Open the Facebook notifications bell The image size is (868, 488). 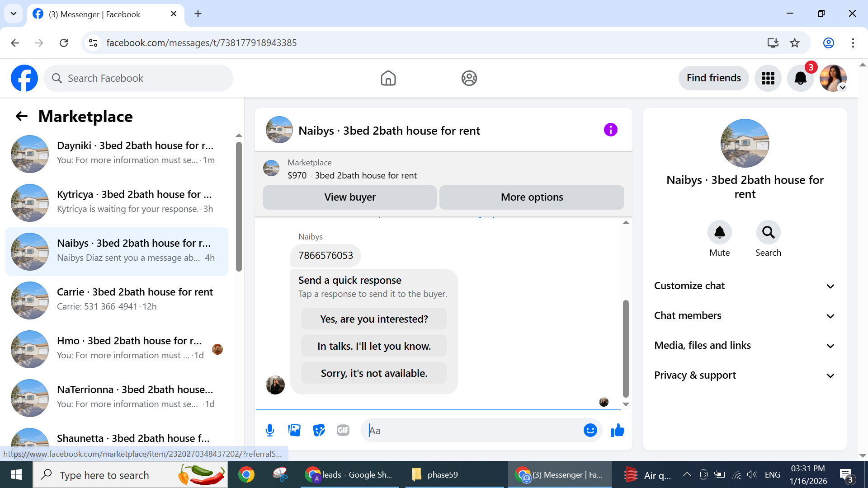click(800, 78)
